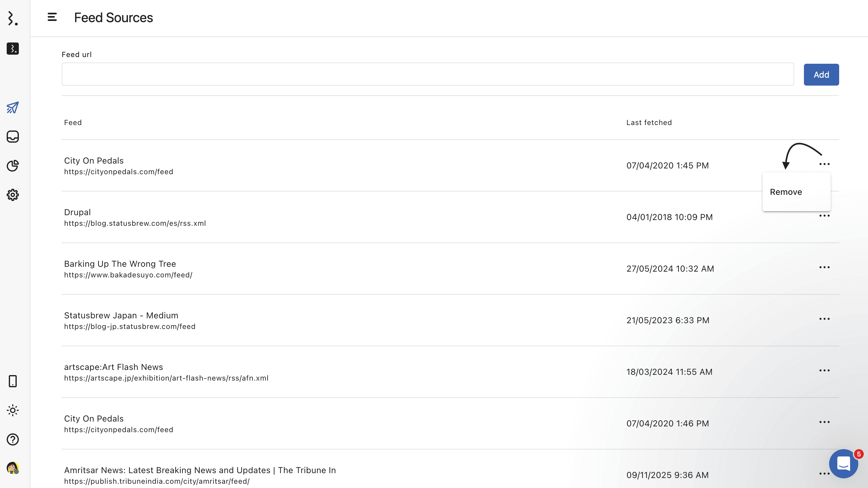Open the Reports pie chart icon
The height and width of the screenshot is (488, 868).
click(x=13, y=166)
